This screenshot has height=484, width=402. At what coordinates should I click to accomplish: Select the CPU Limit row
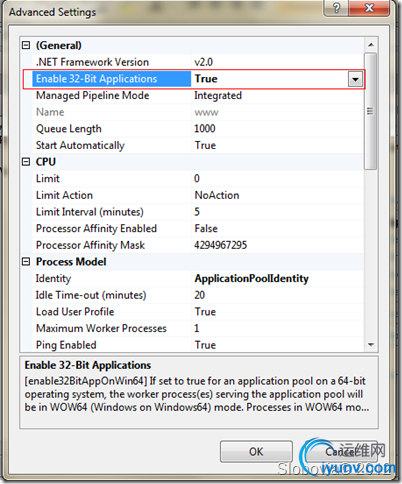(x=197, y=179)
